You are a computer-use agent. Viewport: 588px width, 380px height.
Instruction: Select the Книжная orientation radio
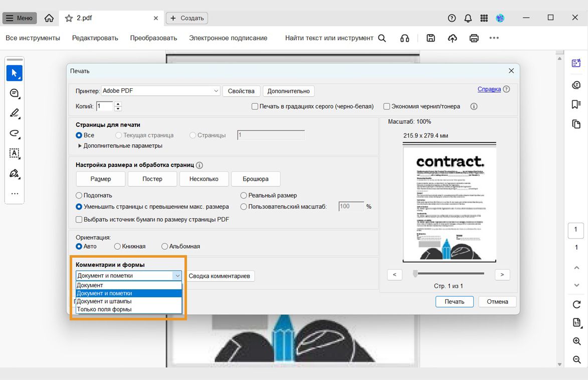tap(117, 247)
